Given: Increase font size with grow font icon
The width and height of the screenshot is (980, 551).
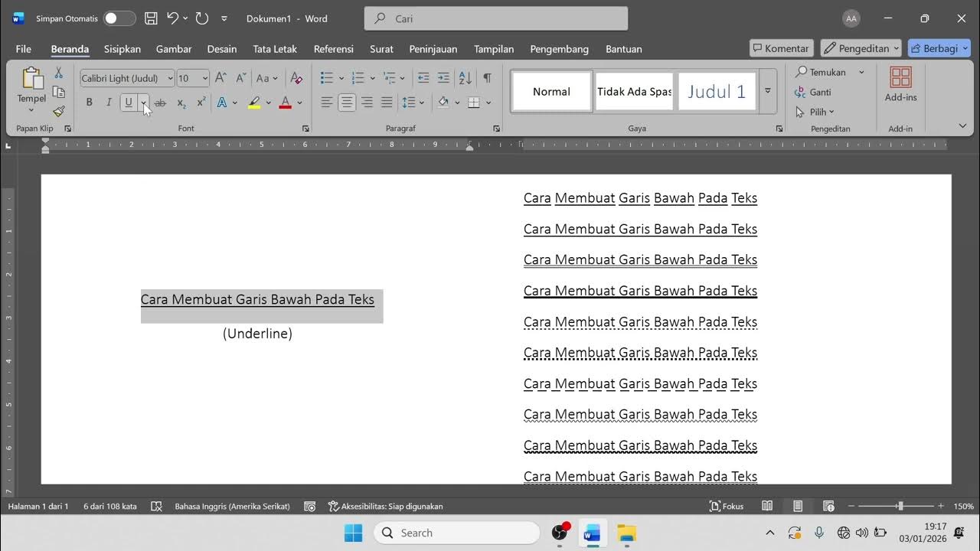Looking at the screenshot, I should 220,78.
